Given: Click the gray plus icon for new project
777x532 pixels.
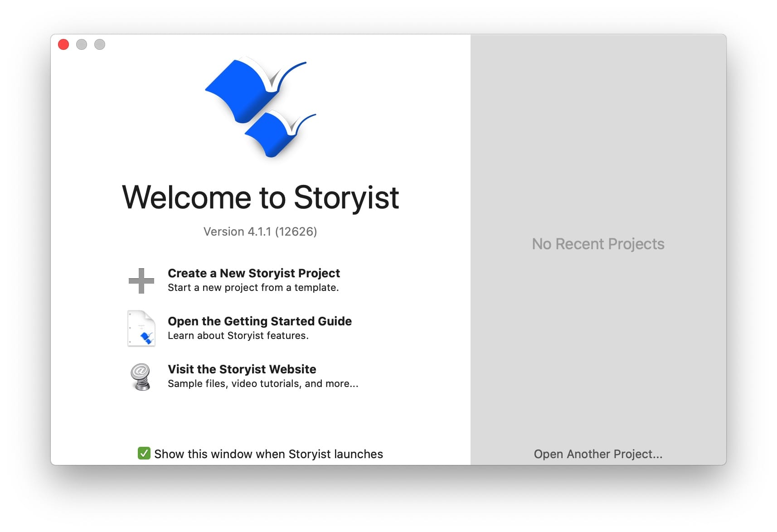Looking at the screenshot, I should 141,281.
